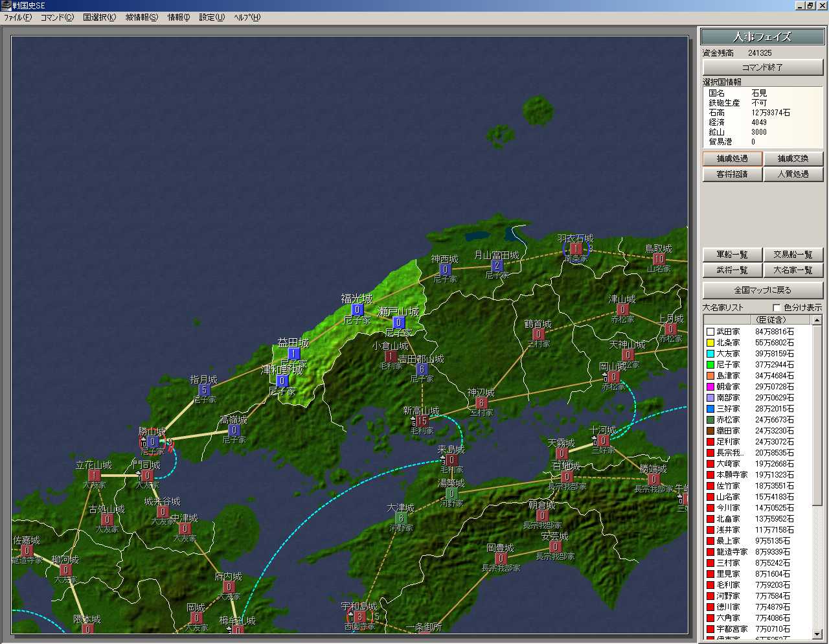The width and height of the screenshot is (829, 644).
Task: Select the 湯築城 castle marker
Action: [451, 494]
